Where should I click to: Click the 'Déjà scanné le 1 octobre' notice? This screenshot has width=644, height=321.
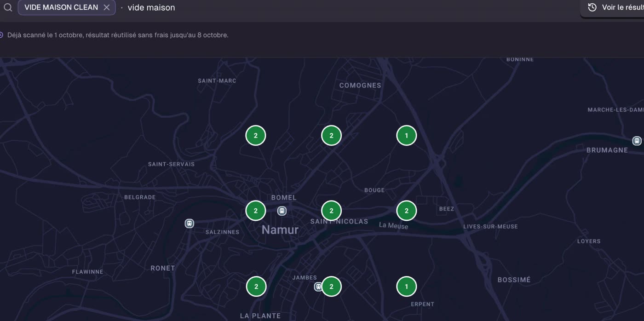[118, 35]
